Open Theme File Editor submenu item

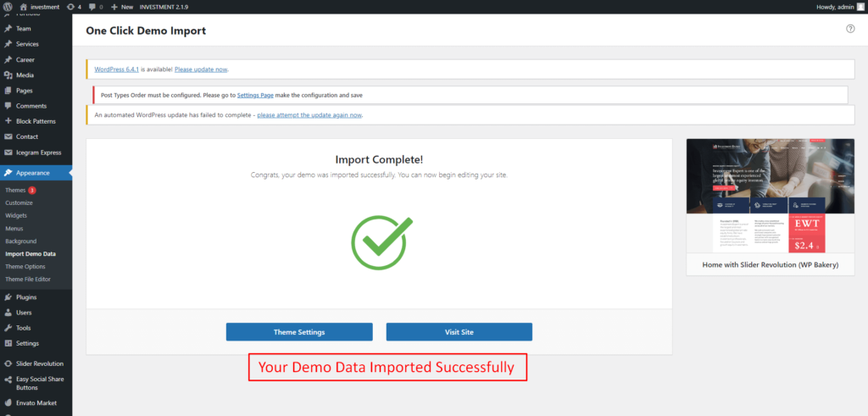tap(28, 280)
